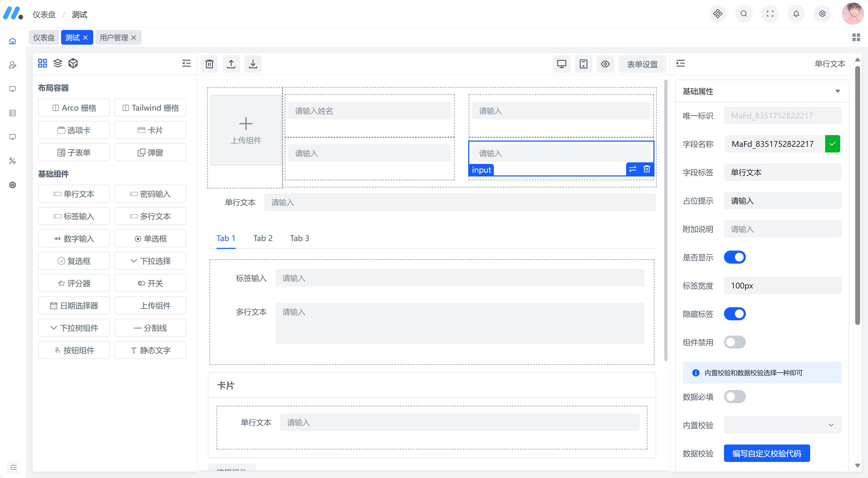
Task: Open the 内置校验 dropdown
Action: (x=782, y=425)
